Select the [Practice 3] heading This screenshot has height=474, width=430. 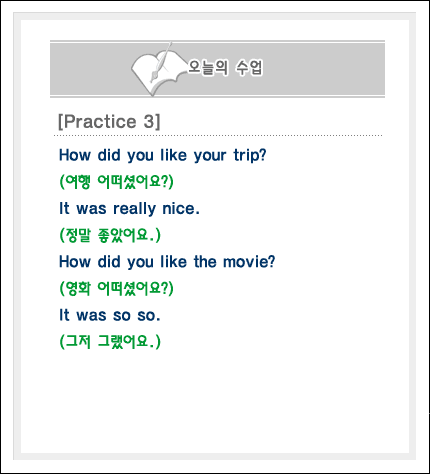click(x=109, y=121)
